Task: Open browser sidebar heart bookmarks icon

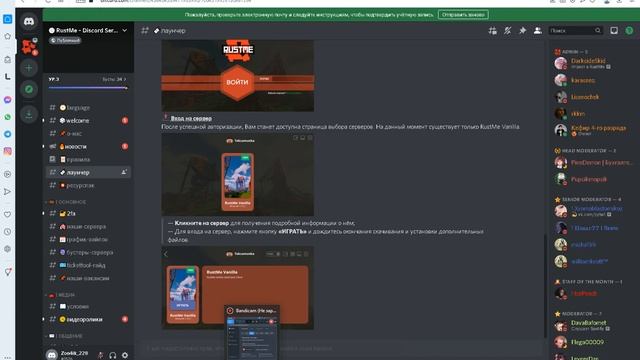Action: point(8,214)
